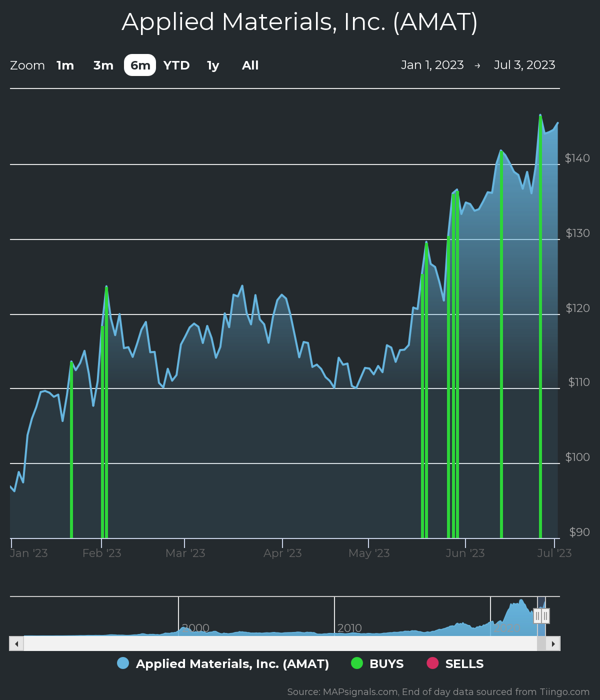Click the $90 axis label

pos(579,532)
